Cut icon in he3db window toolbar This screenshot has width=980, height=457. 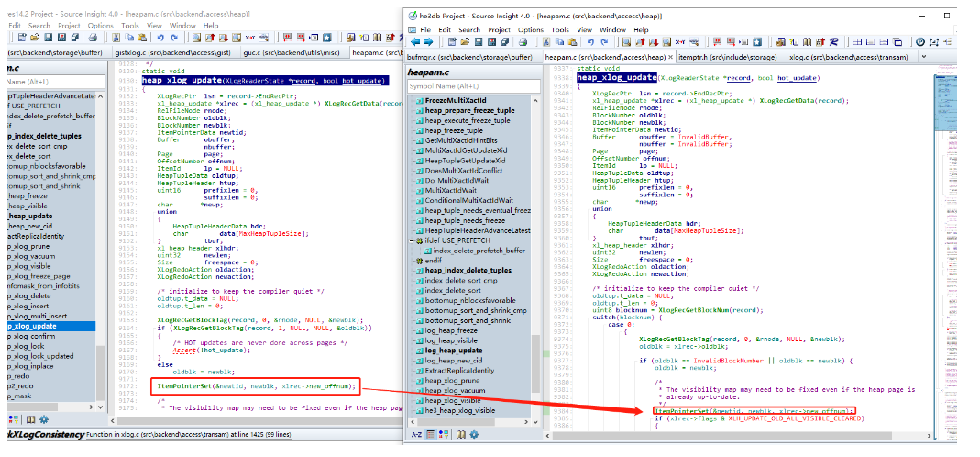pyautogui.click(x=545, y=42)
